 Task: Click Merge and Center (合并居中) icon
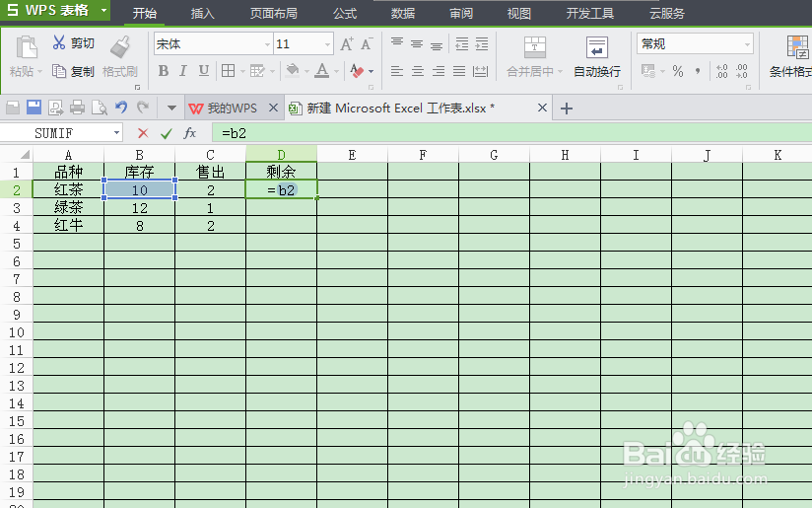tap(534, 47)
